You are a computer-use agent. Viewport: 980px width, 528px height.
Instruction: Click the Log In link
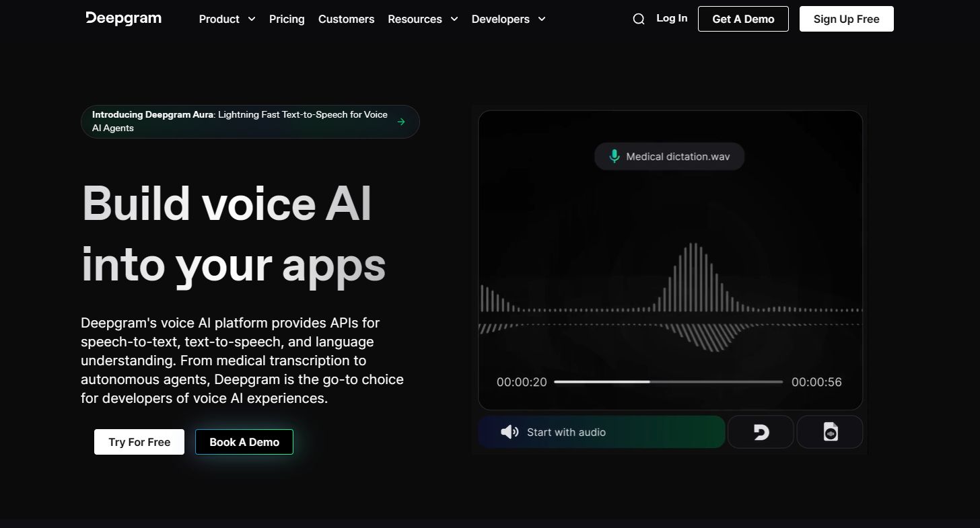pyautogui.click(x=672, y=18)
